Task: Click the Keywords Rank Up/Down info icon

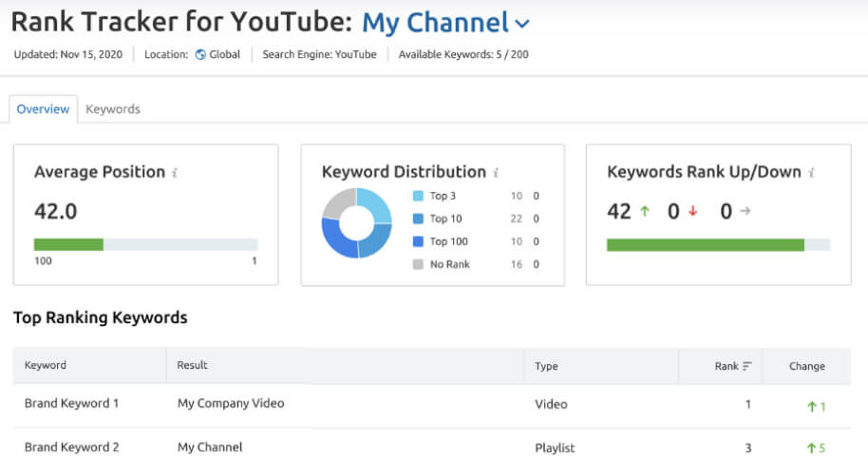Action: pos(811,173)
